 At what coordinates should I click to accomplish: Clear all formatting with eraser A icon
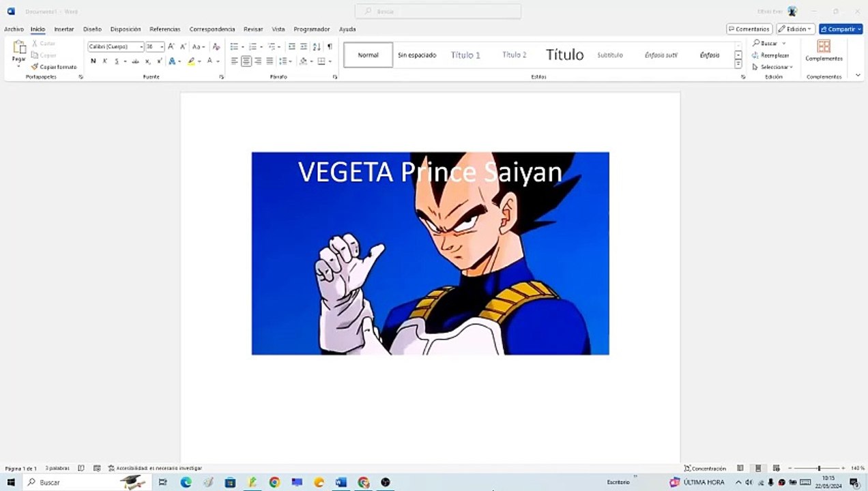point(216,46)
